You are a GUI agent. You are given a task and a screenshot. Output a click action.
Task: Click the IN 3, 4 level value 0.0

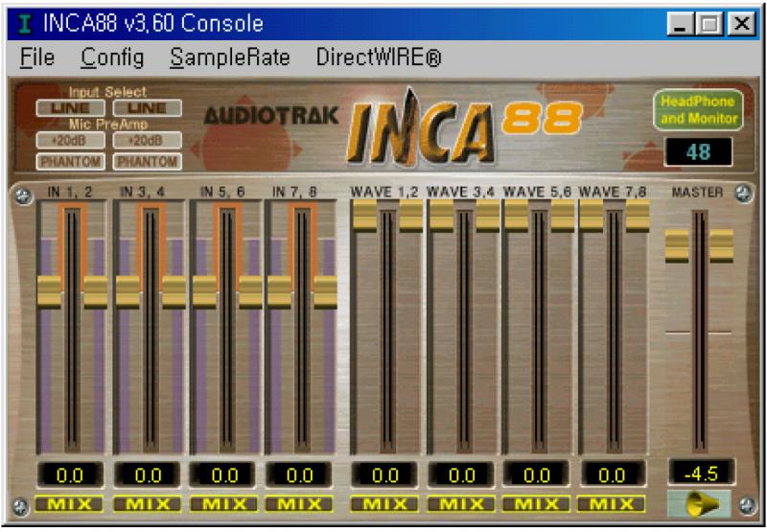pyautogui.click(x=148, y=474)
